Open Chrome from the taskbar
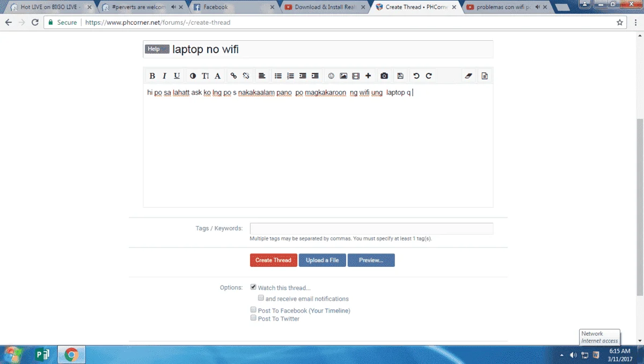Screen dimensions: 644x364 tap(71, 354)
